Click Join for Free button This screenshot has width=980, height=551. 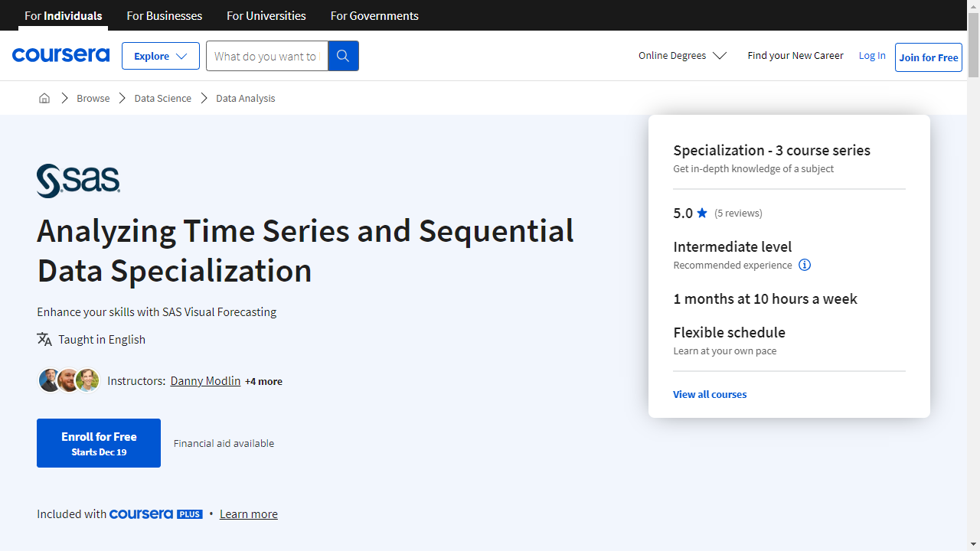tap(929, 57)
